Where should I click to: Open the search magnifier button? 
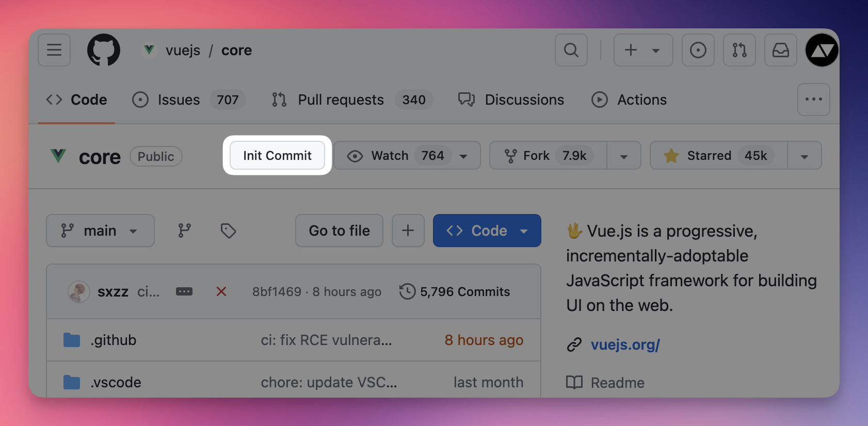pyautogui.click(x=571, y=50)
